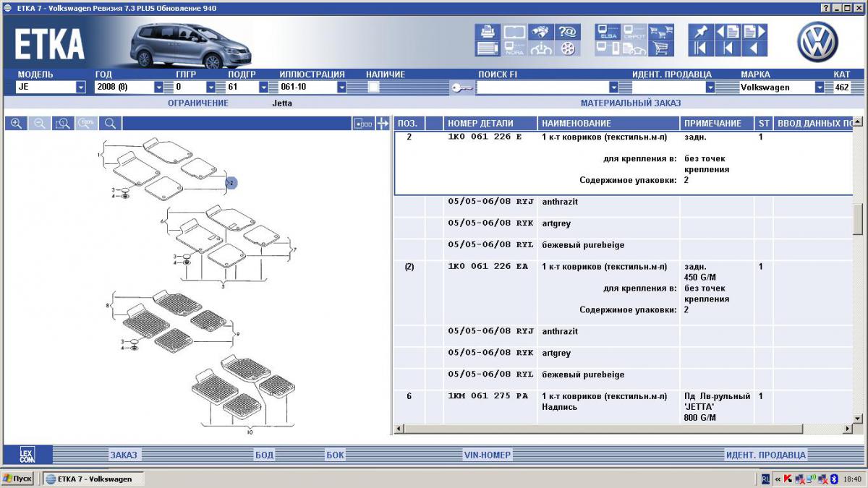The image size is (868, 488).
Task: Click the НОМЕР ДЕТАЛИ column header
Action: coord(491,124)
